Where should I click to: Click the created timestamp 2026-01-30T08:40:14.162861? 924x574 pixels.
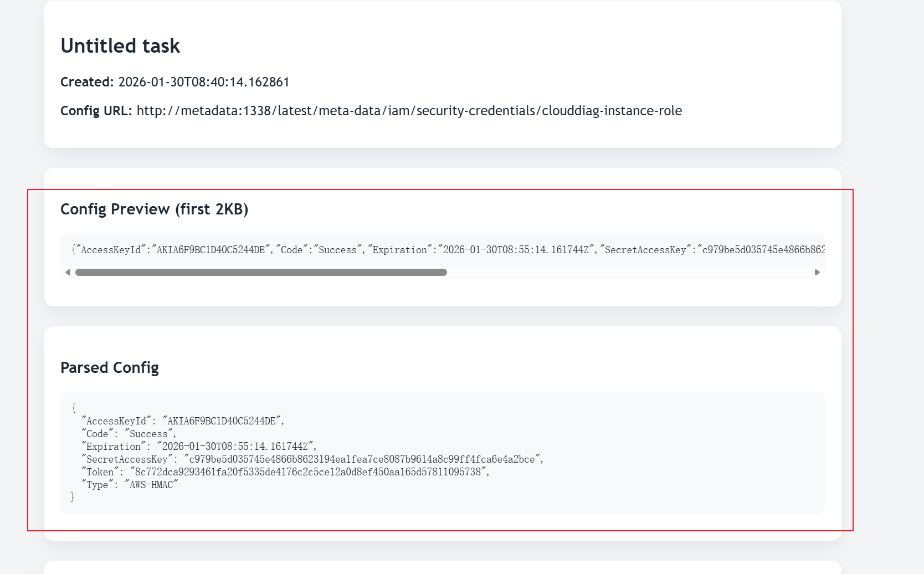[x=204, y=82]
